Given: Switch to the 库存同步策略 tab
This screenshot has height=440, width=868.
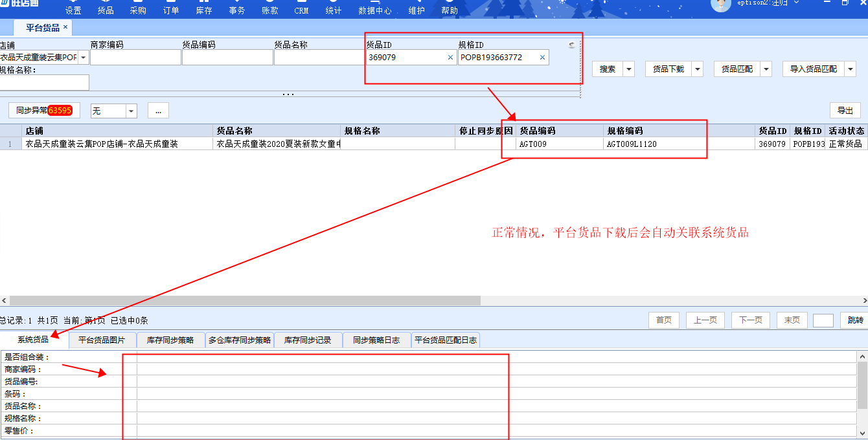Looking at the screenshot, I should (170, 340).
